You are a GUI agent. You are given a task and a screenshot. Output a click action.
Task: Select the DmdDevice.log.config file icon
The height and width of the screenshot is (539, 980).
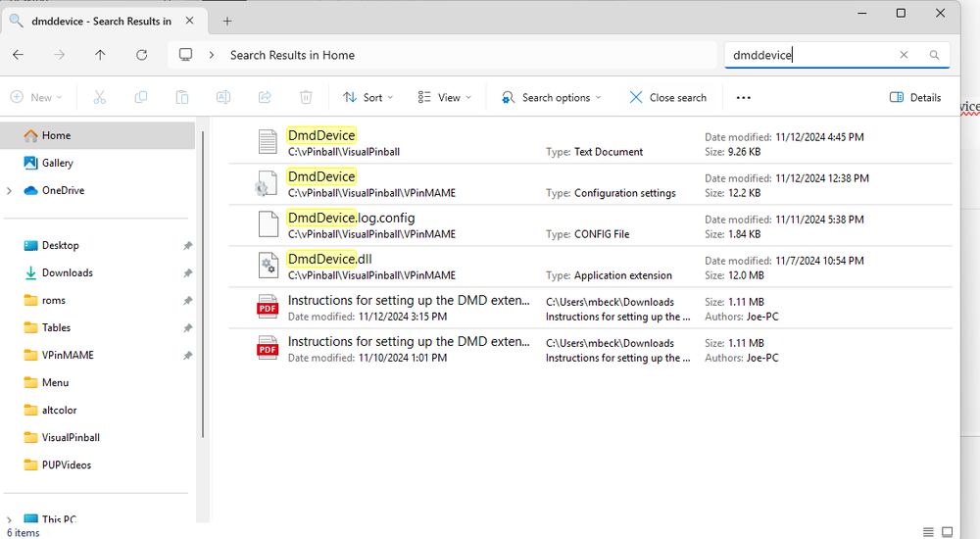pos(269,224)
